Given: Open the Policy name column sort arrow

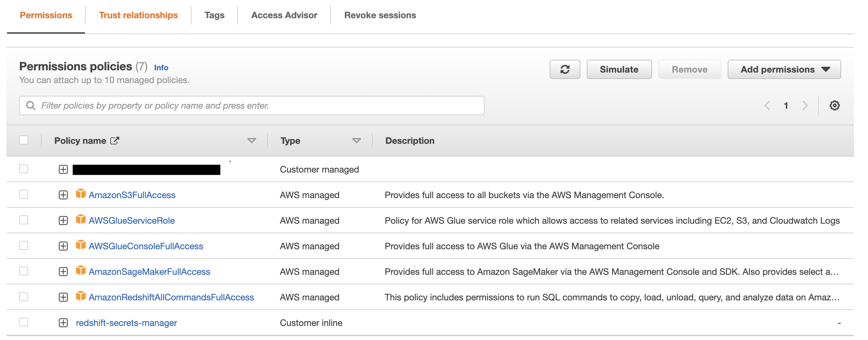Looking at the screenshot, I should tap(252, 141).
